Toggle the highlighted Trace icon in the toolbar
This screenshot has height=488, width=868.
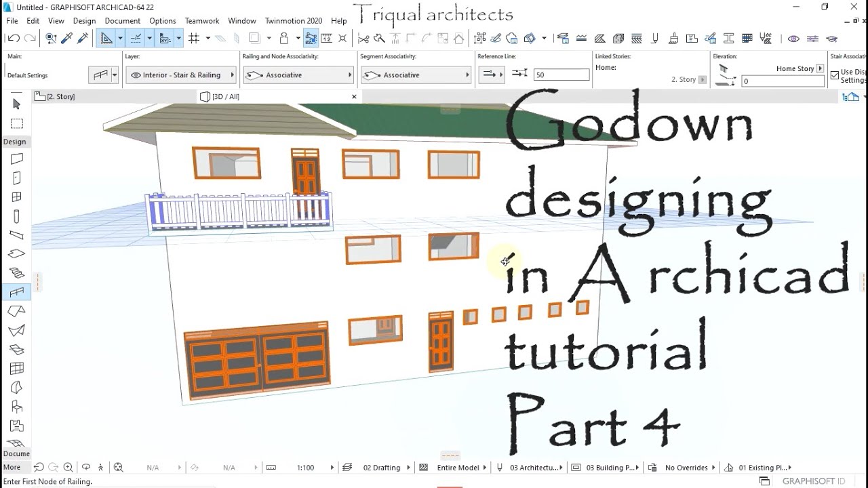311,39
